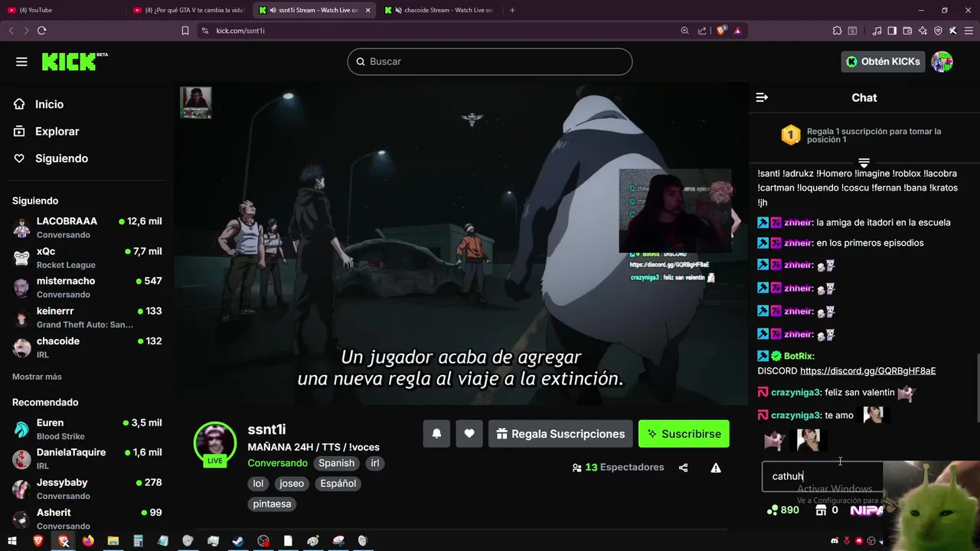Open recommended channel Asherit
The width and height of the screenshot is (980, 551).
click(x=87, y=518)
